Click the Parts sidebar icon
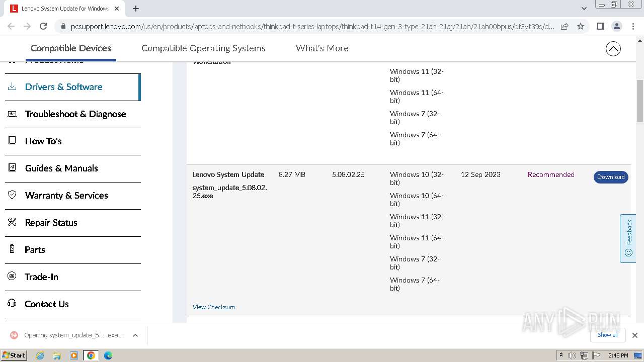Image resolution: width=644 pixels, height=362 pixels. (12, 249)
